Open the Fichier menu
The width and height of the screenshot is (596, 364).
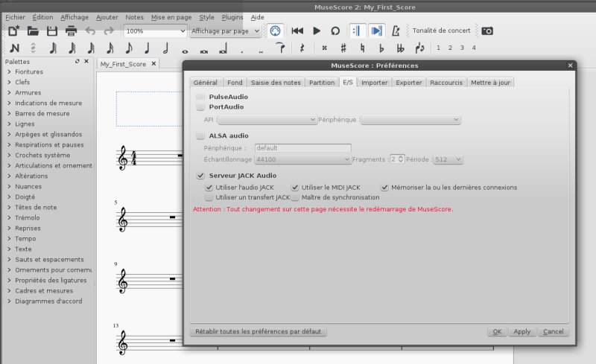(15, 17)
